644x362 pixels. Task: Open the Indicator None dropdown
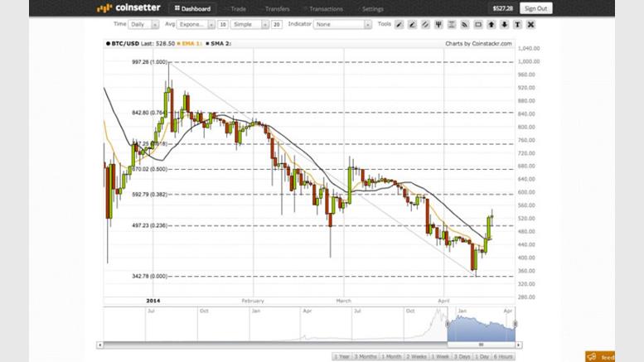point(342,25)
